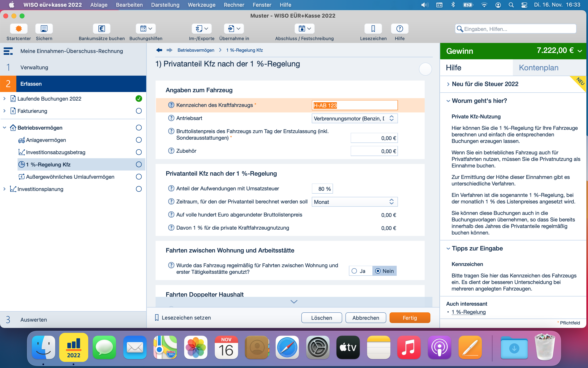This screenshot has height=368, width=588.
Task: Open System Preferences in the dock
Action: coord(317,347)
